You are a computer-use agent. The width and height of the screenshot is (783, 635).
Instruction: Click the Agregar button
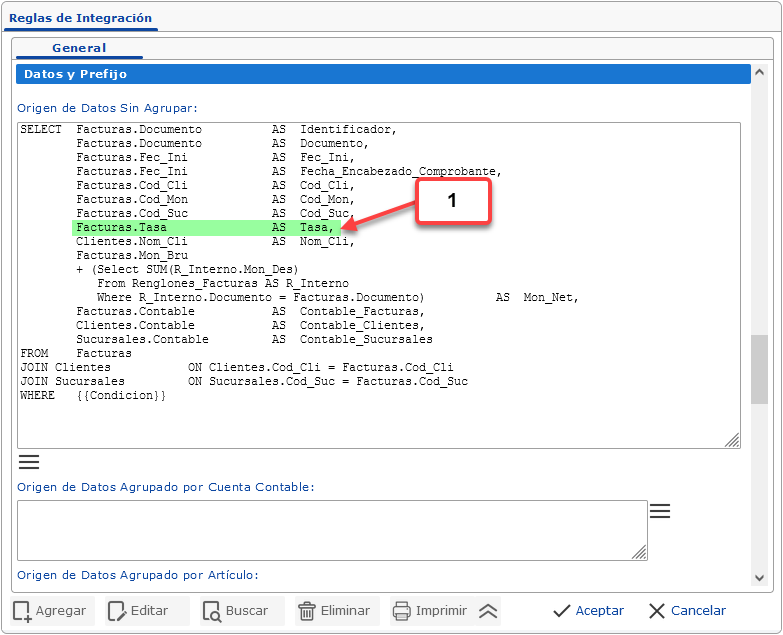coord(51,610)
